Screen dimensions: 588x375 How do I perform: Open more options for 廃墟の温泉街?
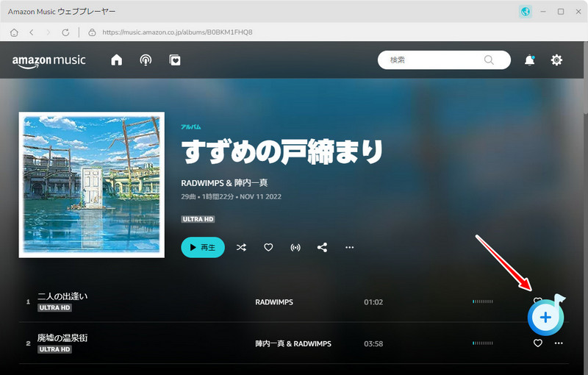(x=559, y=343)
